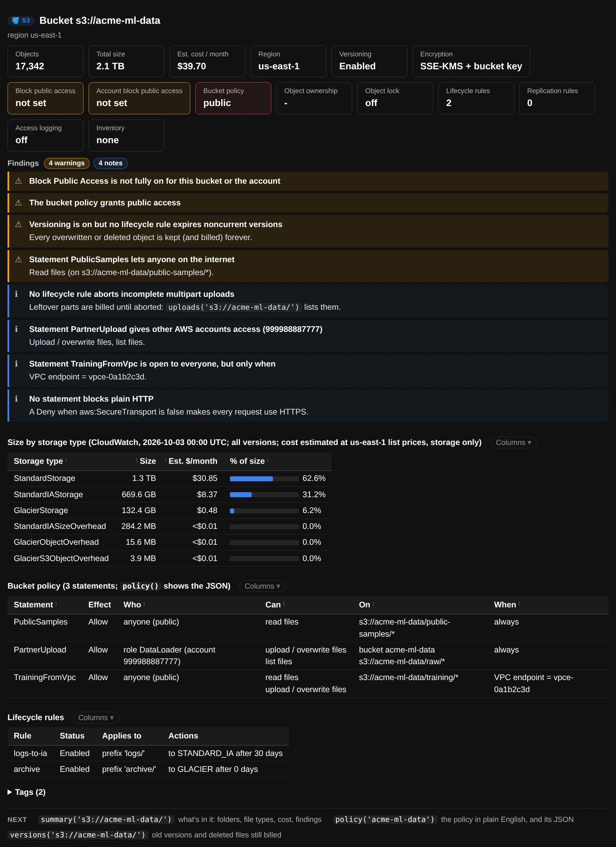
Task: Click warning icon beside Versioning is on finding
Action: 18,225
